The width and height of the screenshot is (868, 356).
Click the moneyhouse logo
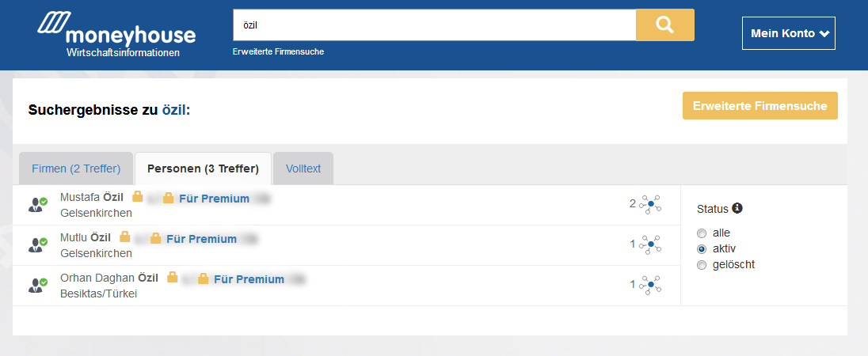[116, 34]
